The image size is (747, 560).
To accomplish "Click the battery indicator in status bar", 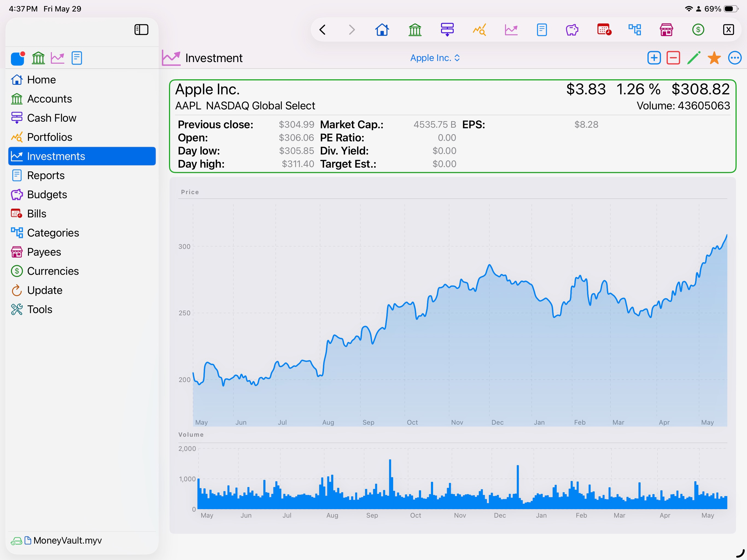I will pos(731,9).
